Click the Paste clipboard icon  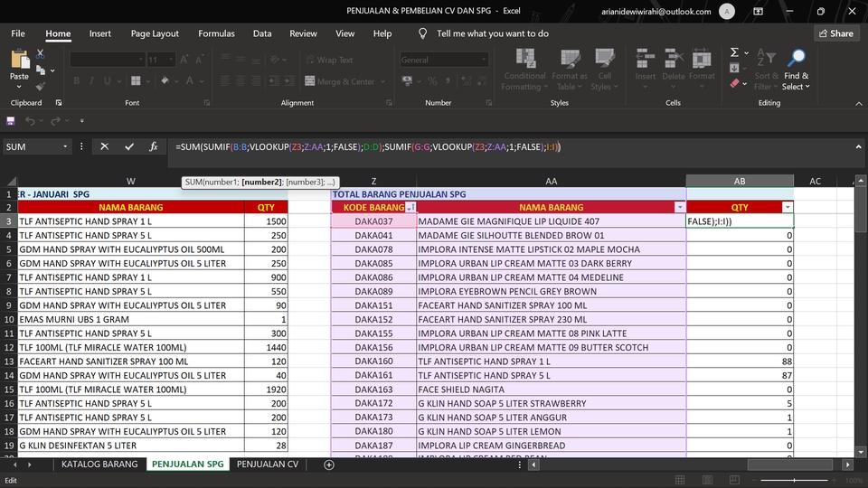19,59
